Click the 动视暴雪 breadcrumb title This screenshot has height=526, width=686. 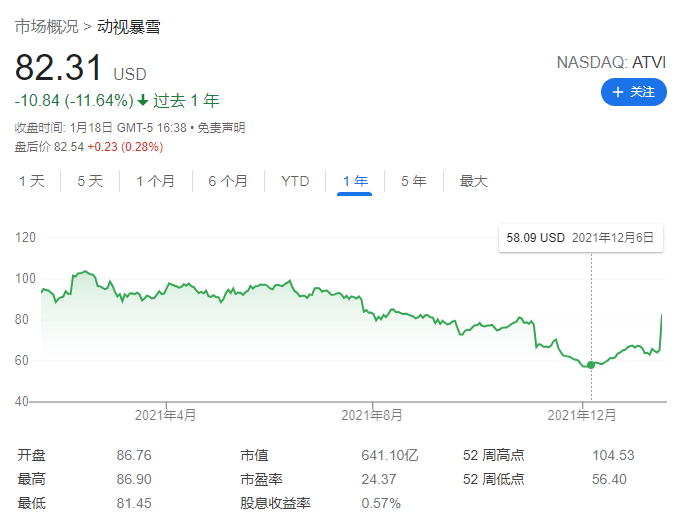[x=128, y=27]
